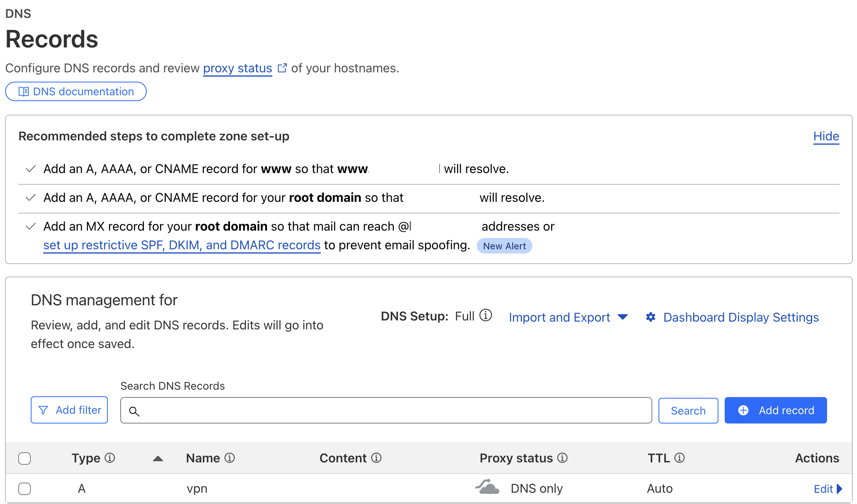Click the Dashboard Display Settings gear icon
The image size is (857, 504).
tap(651, 317)
